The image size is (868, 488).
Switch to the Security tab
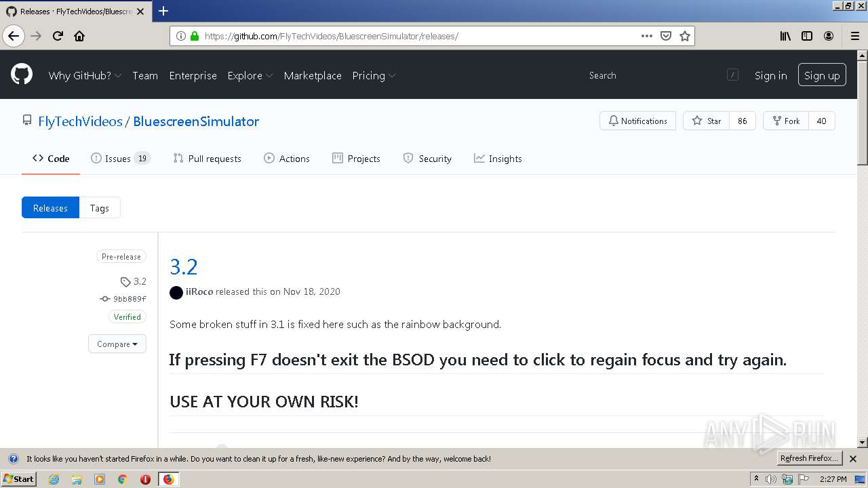click(427, 159)
